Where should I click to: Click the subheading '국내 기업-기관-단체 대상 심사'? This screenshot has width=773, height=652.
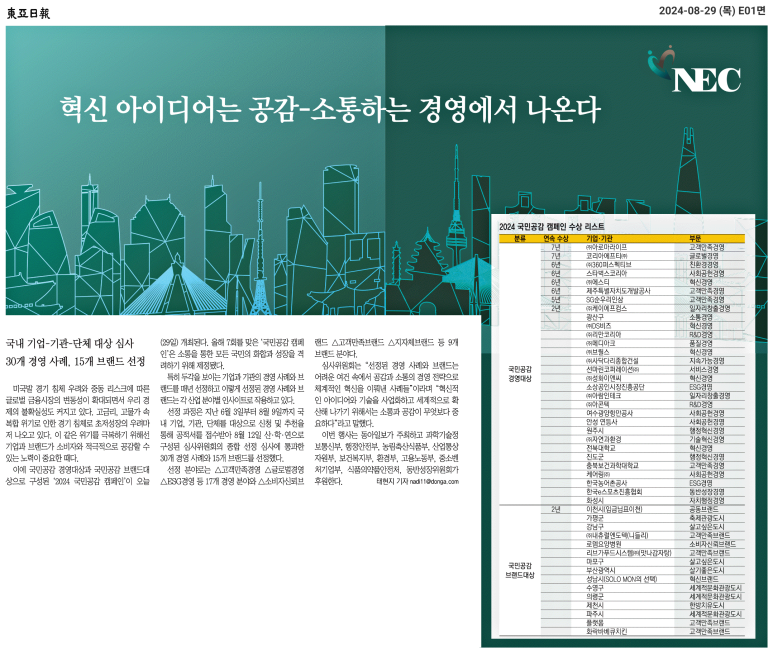pos(70,343)
